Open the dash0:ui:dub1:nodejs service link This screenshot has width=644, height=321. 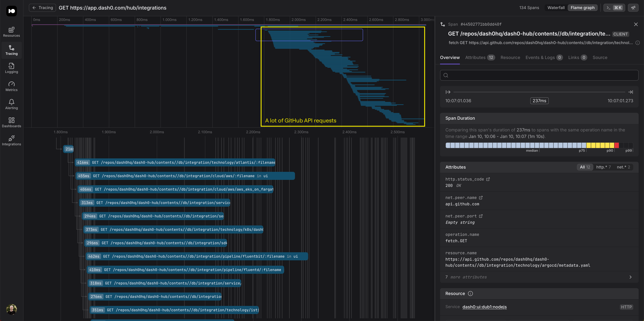(485, 307)
